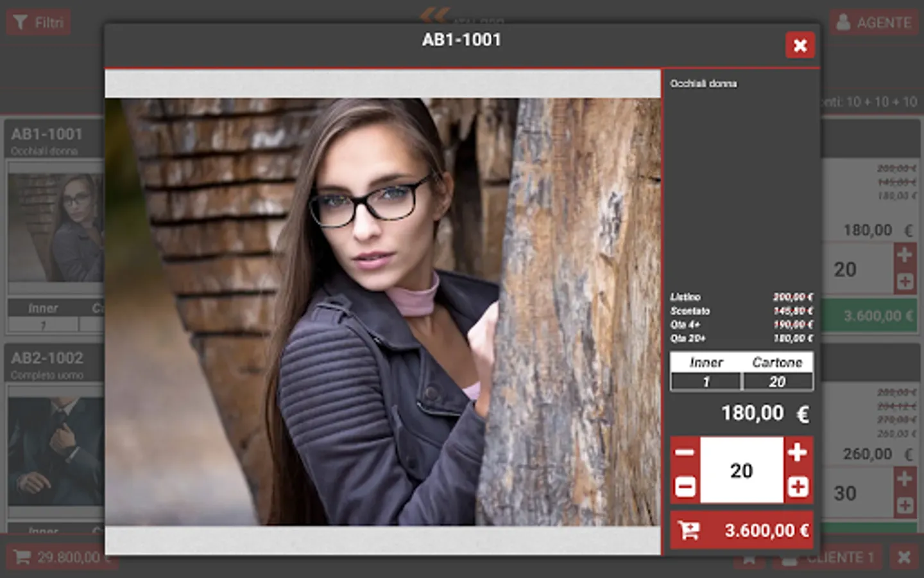Click the 200,00 € Listino value

pyautogui.click(x=792, y=297)
